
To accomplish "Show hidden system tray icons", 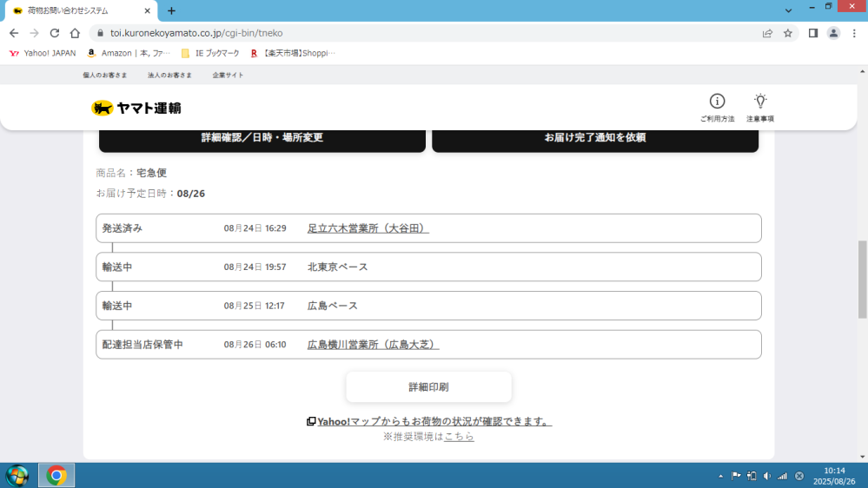I will [721, 476].
